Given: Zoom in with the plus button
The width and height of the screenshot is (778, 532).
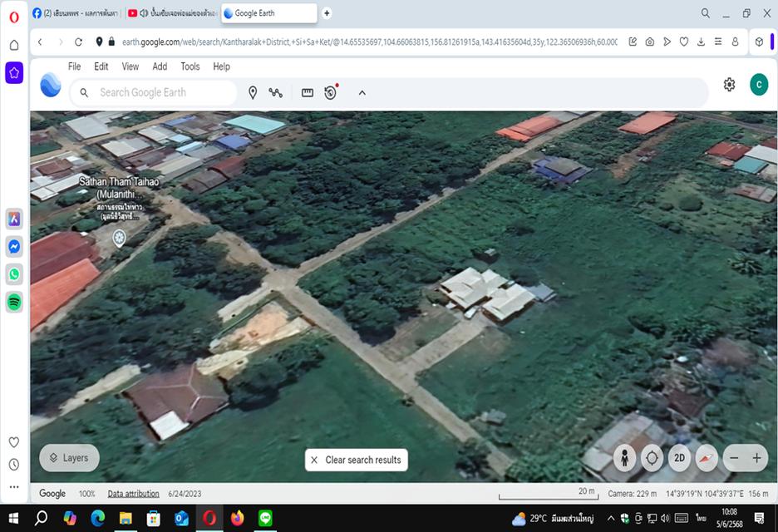Looking at the screenshot, I should 756,458.
